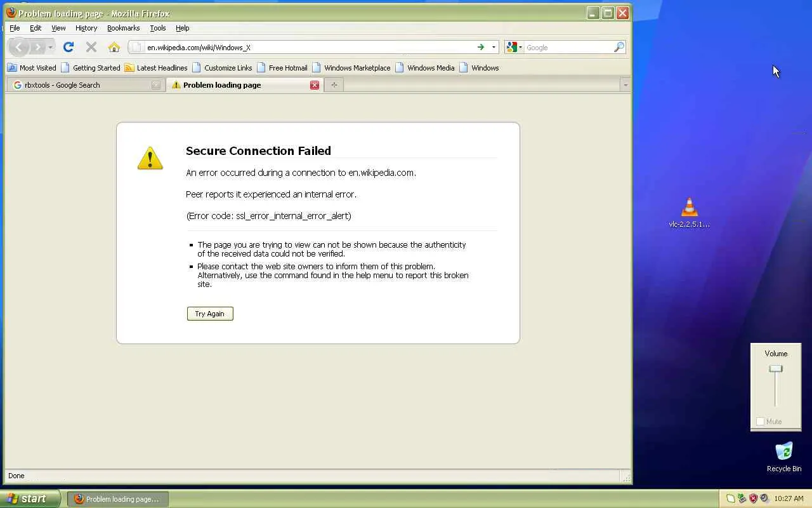Go to the Home page
The image size is (812, 508).
(114, 47)
